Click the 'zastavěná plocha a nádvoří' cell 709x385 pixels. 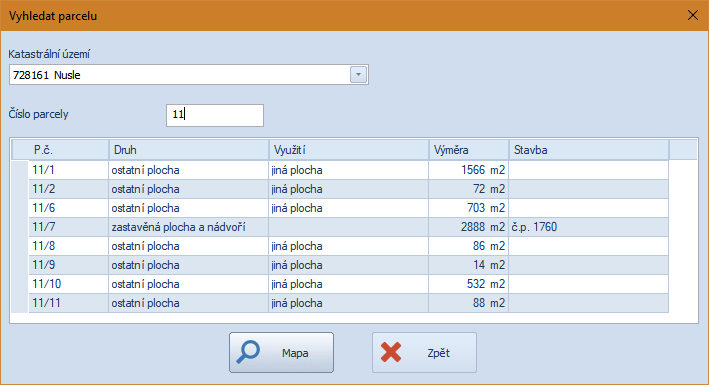coord(189,227)
